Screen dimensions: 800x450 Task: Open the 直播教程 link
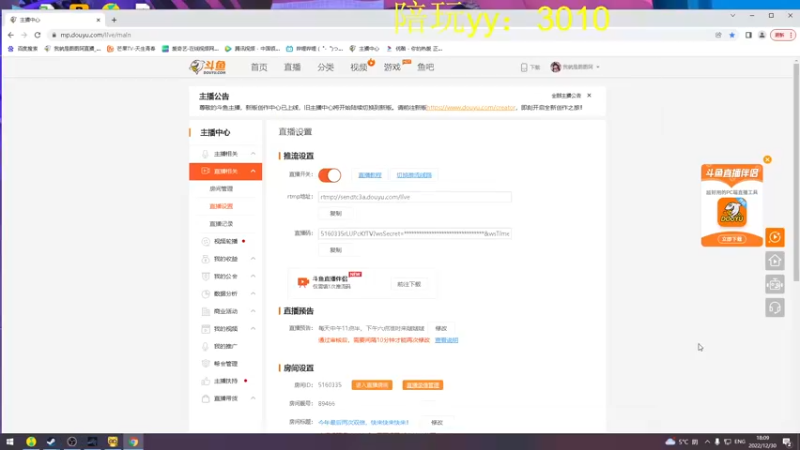370,175
